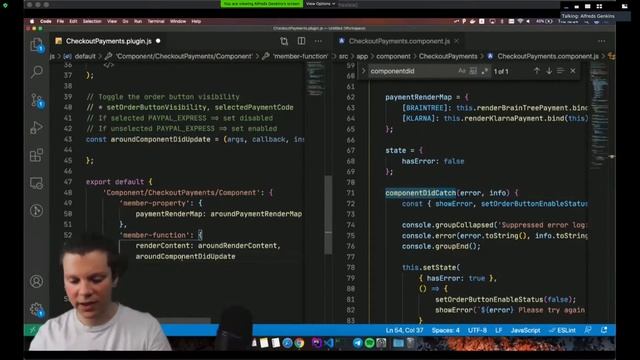Open Telegram from the Dock
640x360 pixels.
(358, 343)
